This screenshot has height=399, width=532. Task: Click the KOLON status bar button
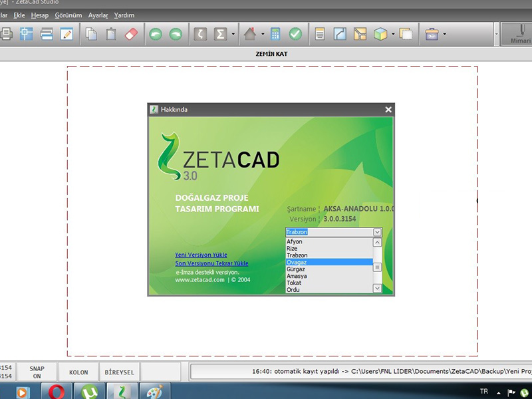pyautogui.click(x=78, y=372)
